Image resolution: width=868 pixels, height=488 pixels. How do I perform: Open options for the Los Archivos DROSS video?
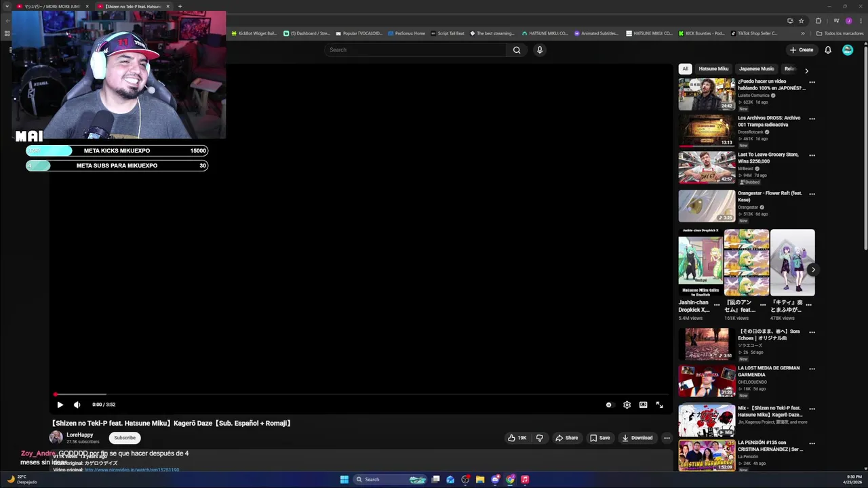(x=812, y=119)
